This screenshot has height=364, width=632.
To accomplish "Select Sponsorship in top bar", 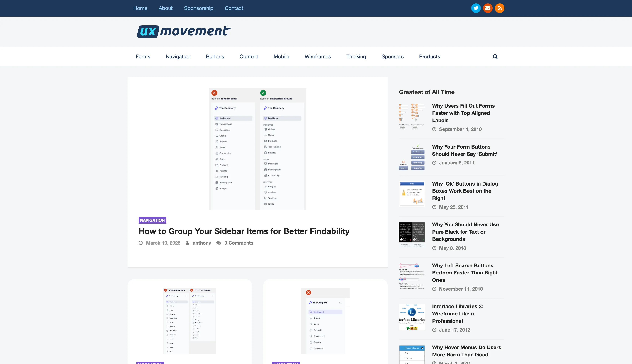I will coord(198,8).
